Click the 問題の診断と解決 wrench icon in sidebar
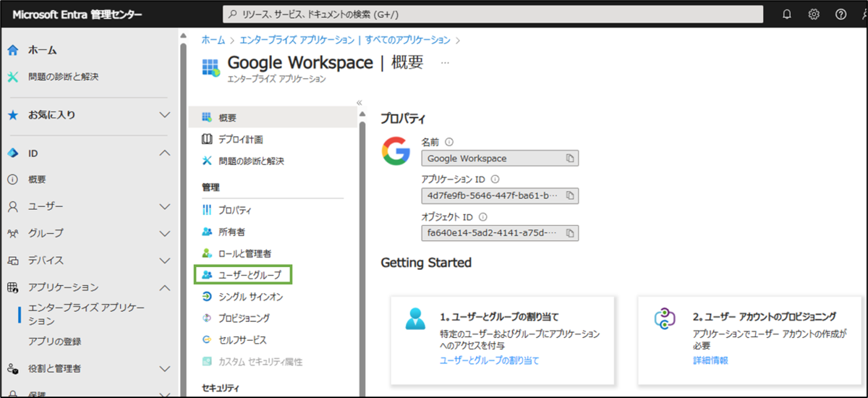Image resolution: width=868 pixels, height=398 pixels. [x=13, y=77]
